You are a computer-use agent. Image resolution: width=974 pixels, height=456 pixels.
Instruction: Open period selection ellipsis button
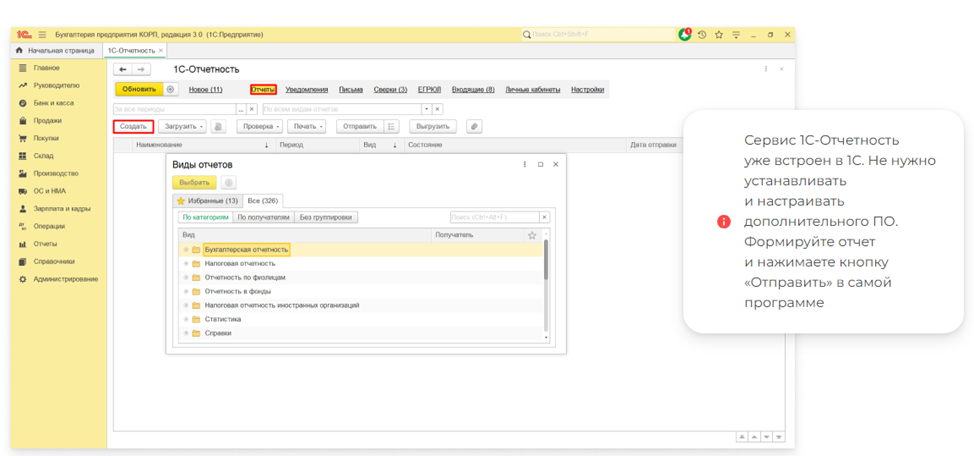tap(241, 109)
